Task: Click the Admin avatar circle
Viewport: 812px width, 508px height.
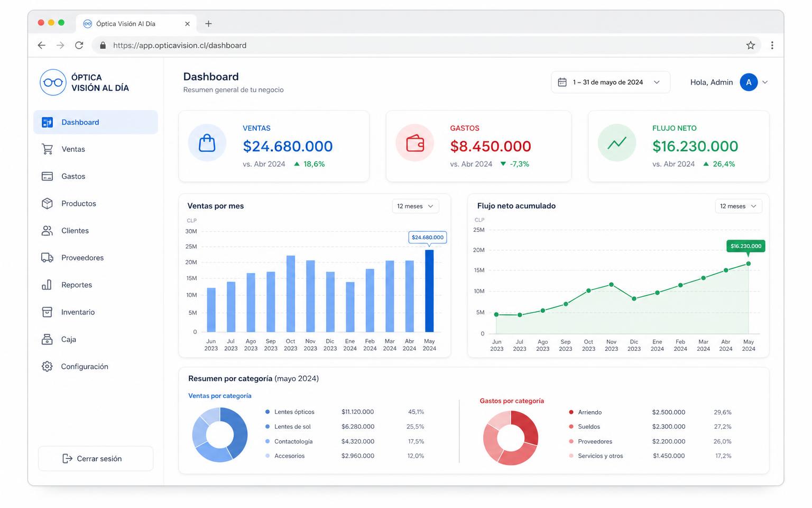Action: (749, 82)
